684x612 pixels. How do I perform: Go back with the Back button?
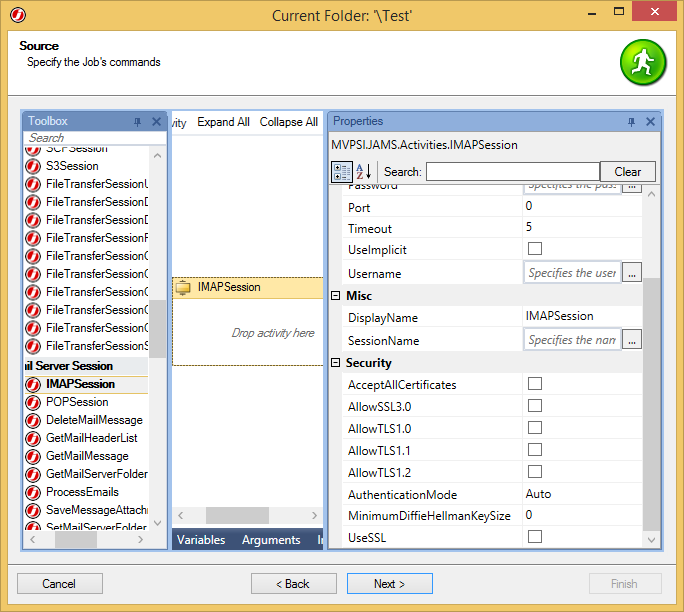[x=294, y=584]
